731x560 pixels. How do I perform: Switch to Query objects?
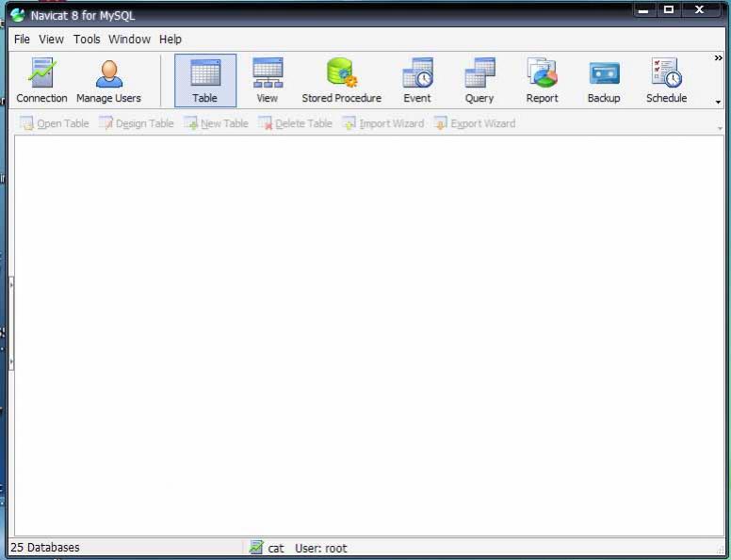[479, 81]
